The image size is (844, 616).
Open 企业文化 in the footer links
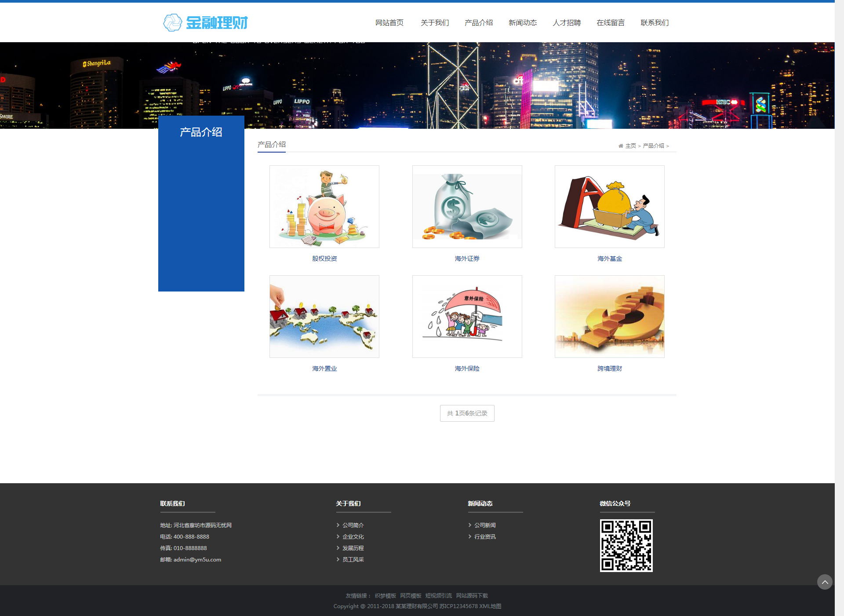pyautogui.click(x=353, y=536)
